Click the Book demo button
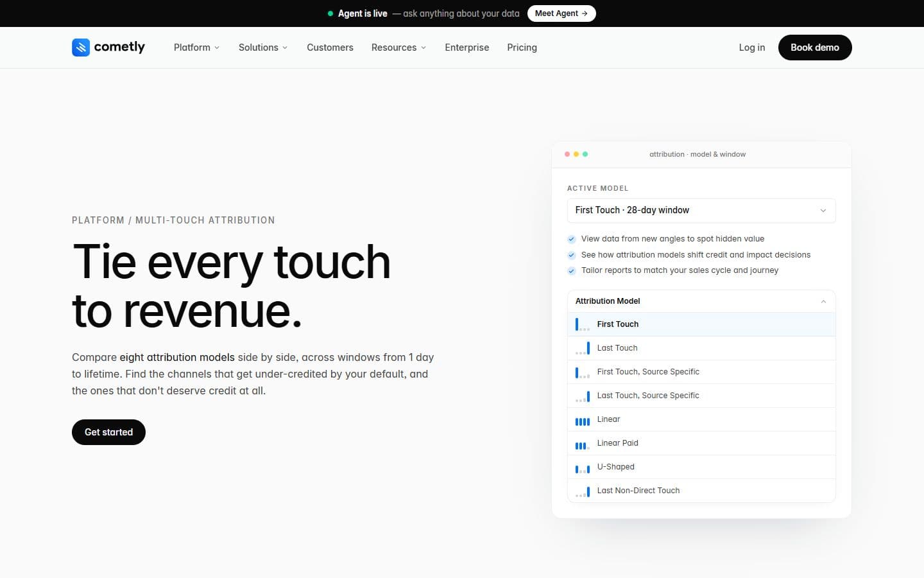This screenshot has width=924, height=578. [815, 48]
